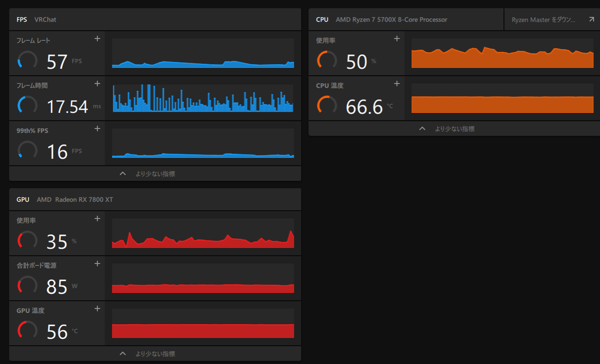Click the 57 FPS frame rate gauge

click(28, 60)
